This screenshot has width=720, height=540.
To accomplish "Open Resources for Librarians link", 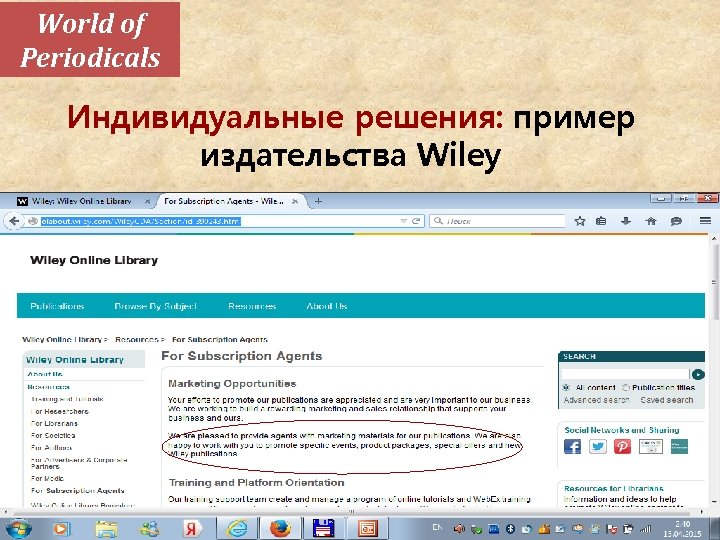I will tap(614, 488).
